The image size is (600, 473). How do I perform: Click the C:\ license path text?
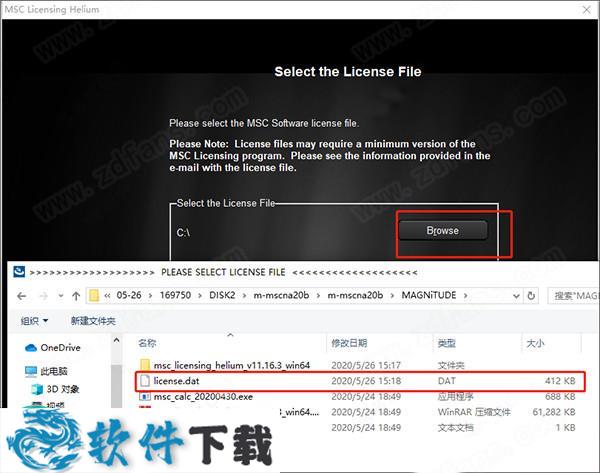[183, 233]
